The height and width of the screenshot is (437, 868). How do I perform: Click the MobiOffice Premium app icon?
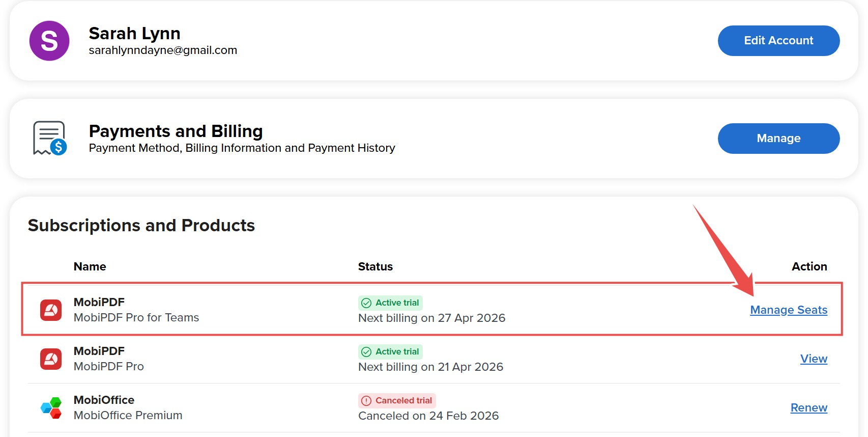coord(51,407)
